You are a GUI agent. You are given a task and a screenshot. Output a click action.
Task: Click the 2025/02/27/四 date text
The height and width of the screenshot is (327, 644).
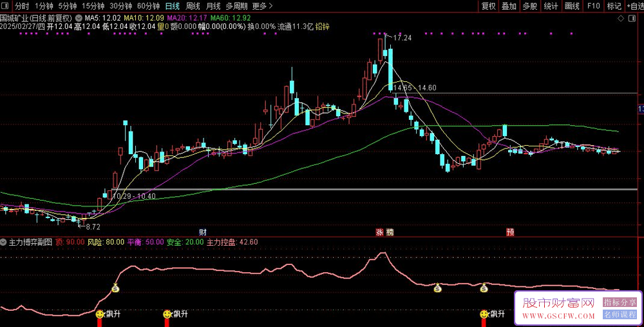point(22,26)
